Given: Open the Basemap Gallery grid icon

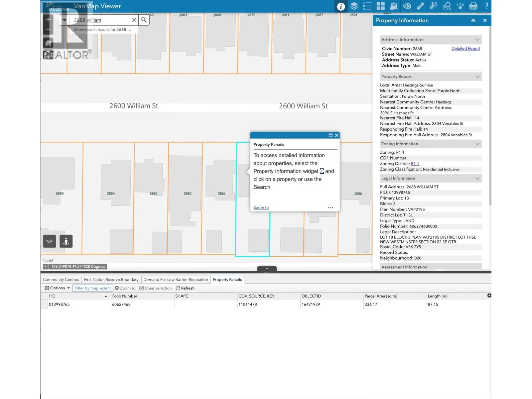Looking at the screenshot, I should coord(381,6).
